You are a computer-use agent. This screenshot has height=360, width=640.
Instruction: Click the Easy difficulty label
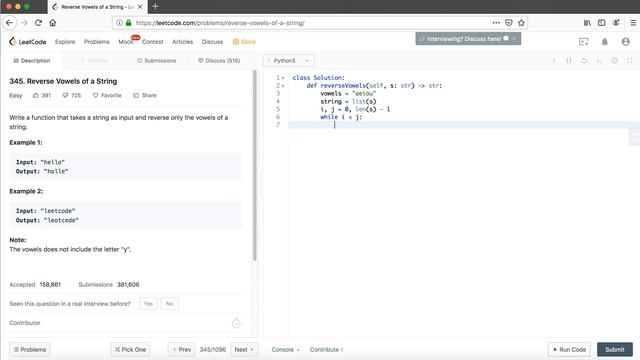[x=16, y=95]
